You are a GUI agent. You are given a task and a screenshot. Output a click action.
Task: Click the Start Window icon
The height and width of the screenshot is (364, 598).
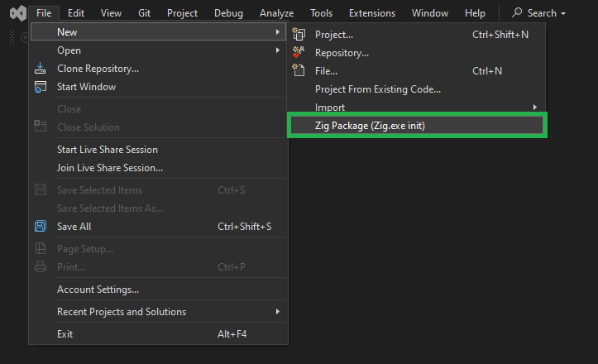click(x=40, y=87)
